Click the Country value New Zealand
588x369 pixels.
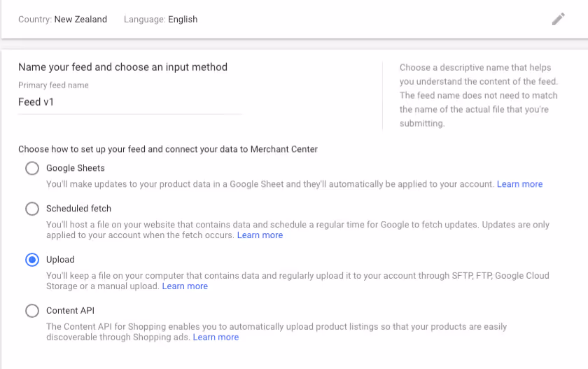coord(80,19)
